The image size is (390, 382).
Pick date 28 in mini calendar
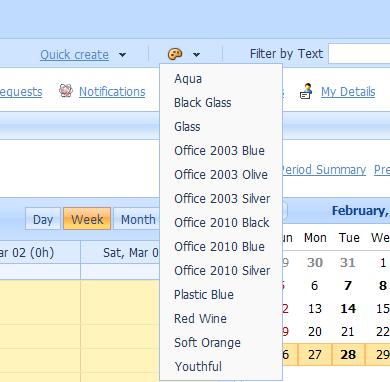[x=348, y=355]
